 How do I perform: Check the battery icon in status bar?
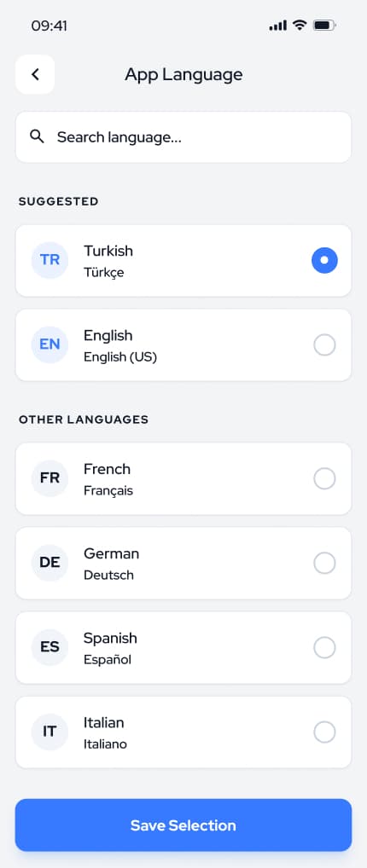(x=325, y=26)
